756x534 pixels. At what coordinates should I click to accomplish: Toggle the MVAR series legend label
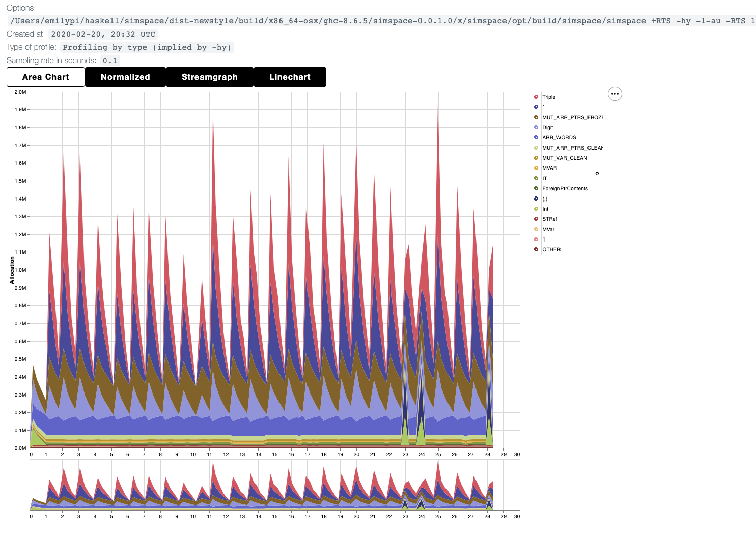[549, 168]
